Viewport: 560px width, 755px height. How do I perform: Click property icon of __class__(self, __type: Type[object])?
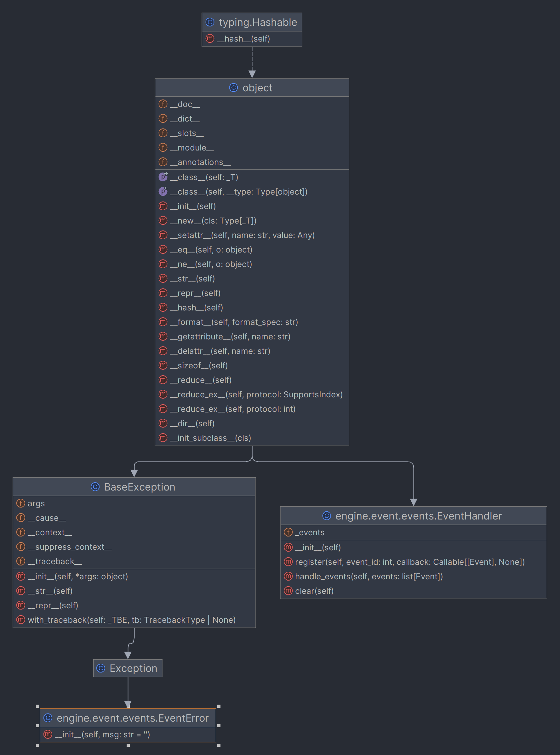[163, 191]
